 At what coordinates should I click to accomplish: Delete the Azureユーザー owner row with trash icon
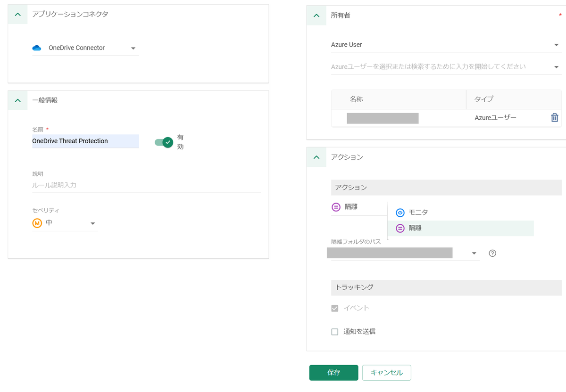555,118
